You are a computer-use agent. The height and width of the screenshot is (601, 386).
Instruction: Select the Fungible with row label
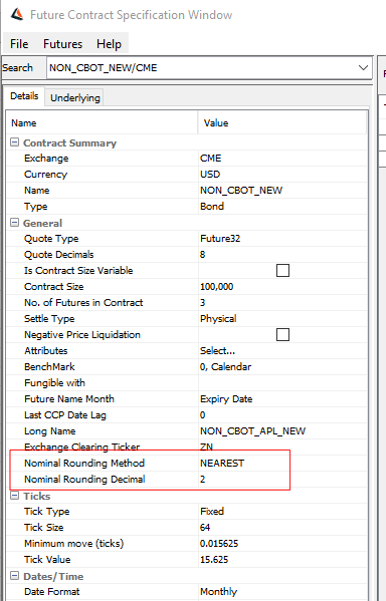(55, 383)
